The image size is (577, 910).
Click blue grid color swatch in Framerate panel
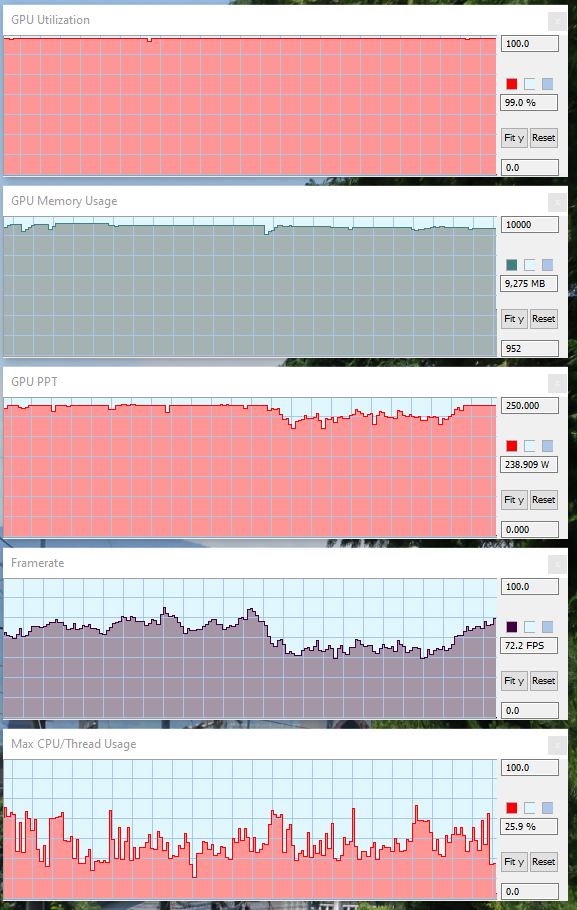point(547,627)
